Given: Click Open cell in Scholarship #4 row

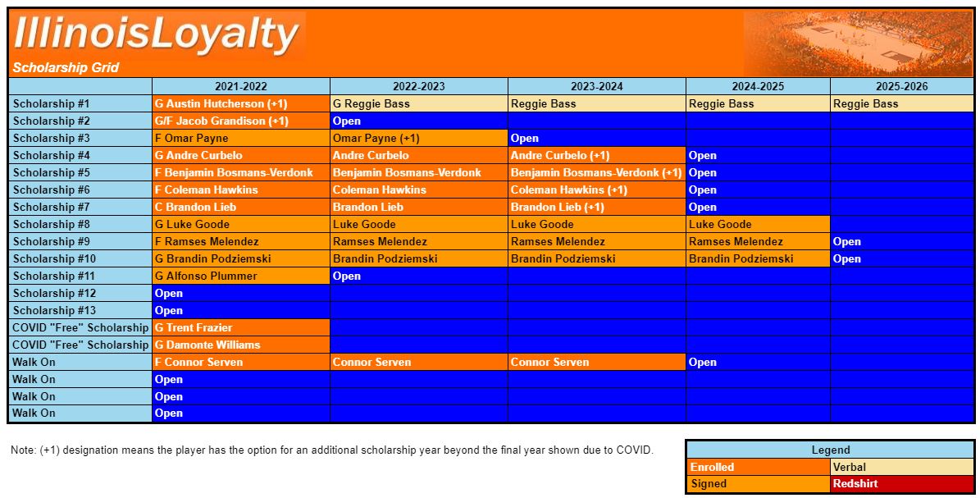Looking at the screenshot, I should [x=758, y=155].
